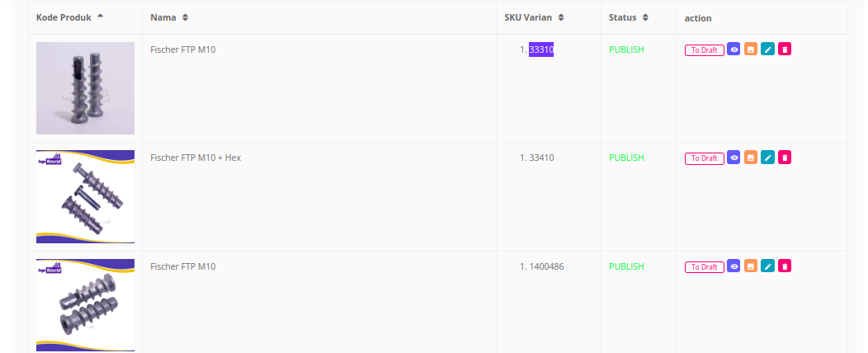The height and width of the screenshot is (353, 868).
Task: Click the image icon for SKU 1400486
Action: tap(751, 266)
